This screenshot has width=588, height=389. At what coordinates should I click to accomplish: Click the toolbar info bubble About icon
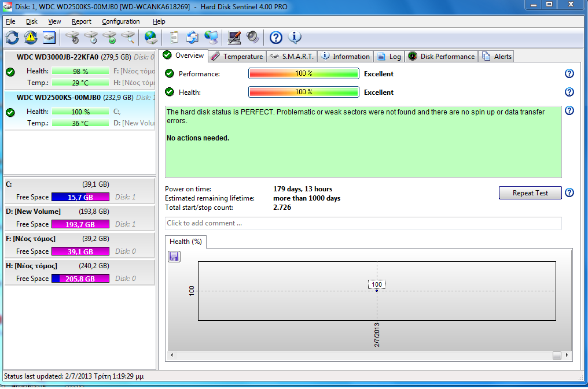pyautogui.click(x=295, y=38)
